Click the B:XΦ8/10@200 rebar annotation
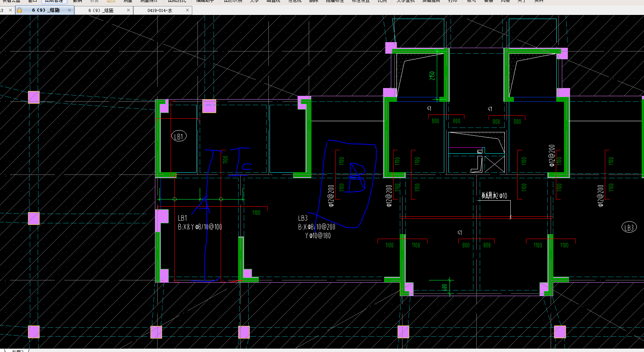 [317, 227]
